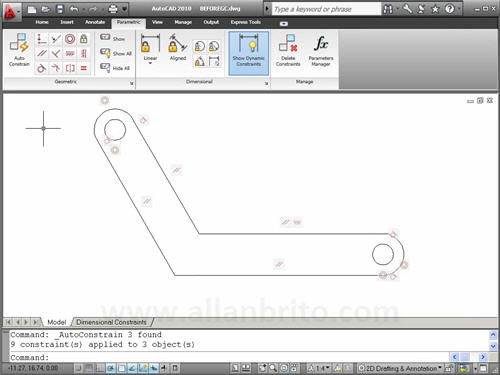The image size is (500, 375).
Task: Toggle Snap Mode in the status bar
Action: pyautogui.click(x=78, y=368)
